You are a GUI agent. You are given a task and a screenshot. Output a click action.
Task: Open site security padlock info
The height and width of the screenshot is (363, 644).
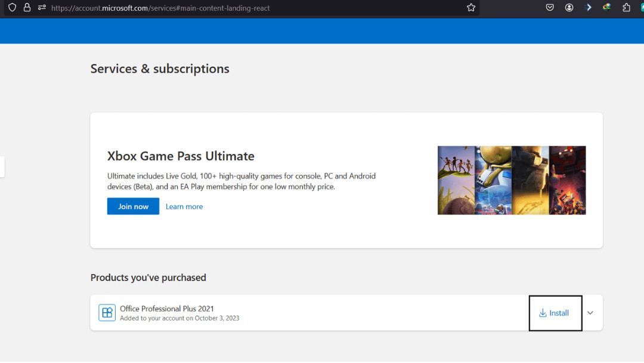(27, 7)
